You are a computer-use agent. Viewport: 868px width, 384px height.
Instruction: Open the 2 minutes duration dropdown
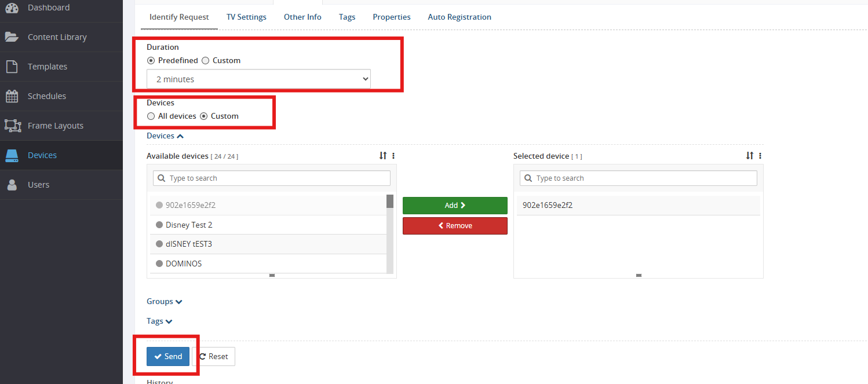(258, 79)
